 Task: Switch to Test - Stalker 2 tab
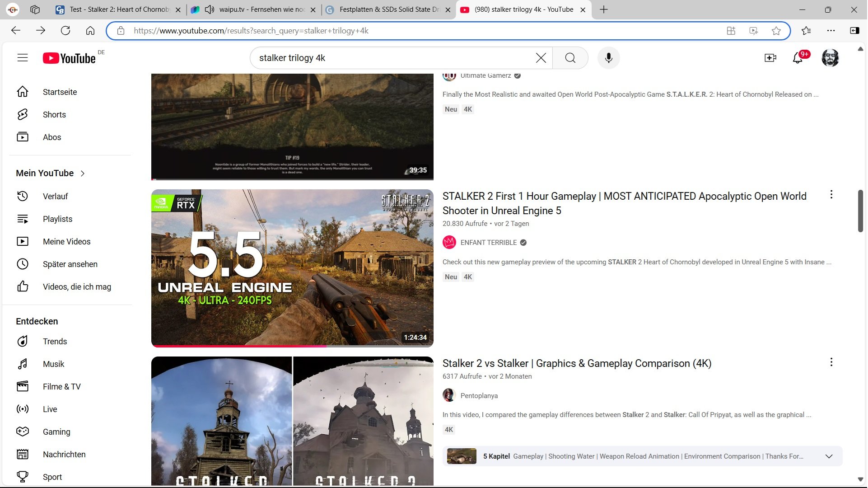(119, 9)
